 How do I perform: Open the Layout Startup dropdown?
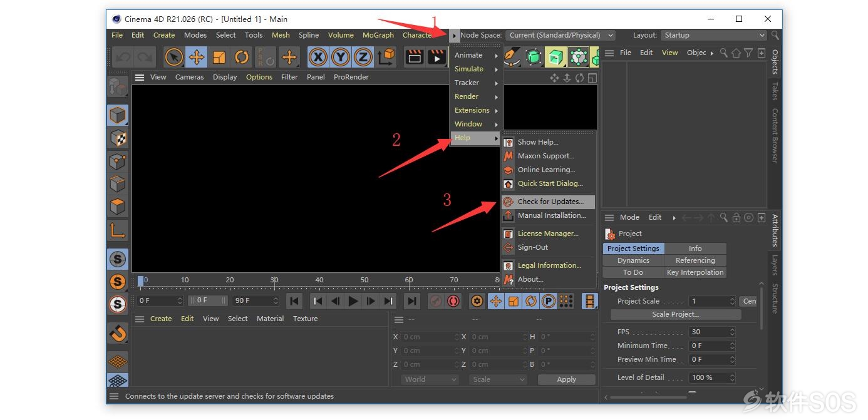[713, 35]
